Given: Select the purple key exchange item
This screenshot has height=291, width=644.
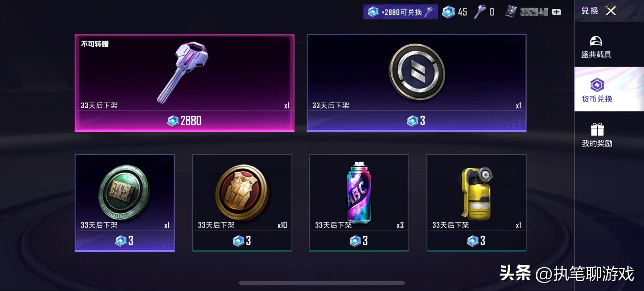Looking at the screenshot, I should [184, 72].
